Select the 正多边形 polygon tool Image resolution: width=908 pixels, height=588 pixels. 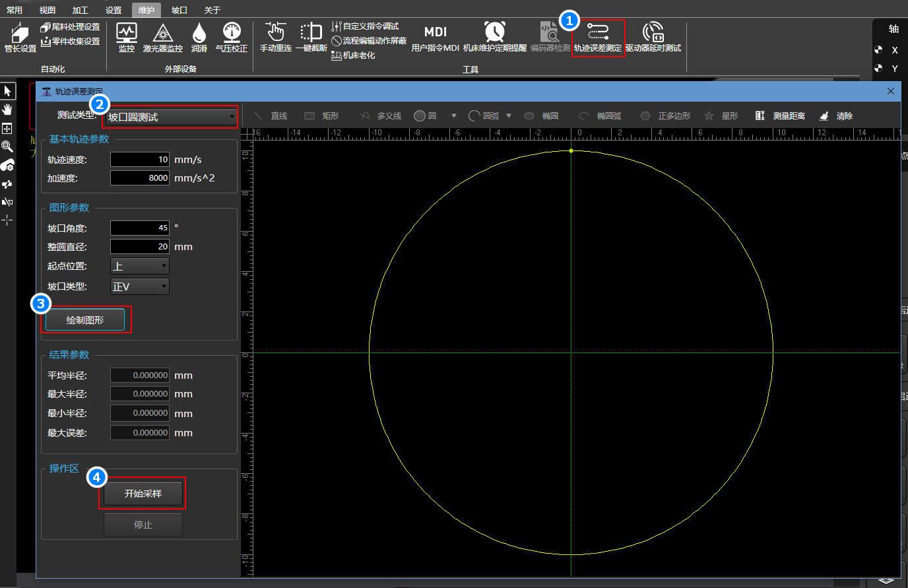[666, 115]
